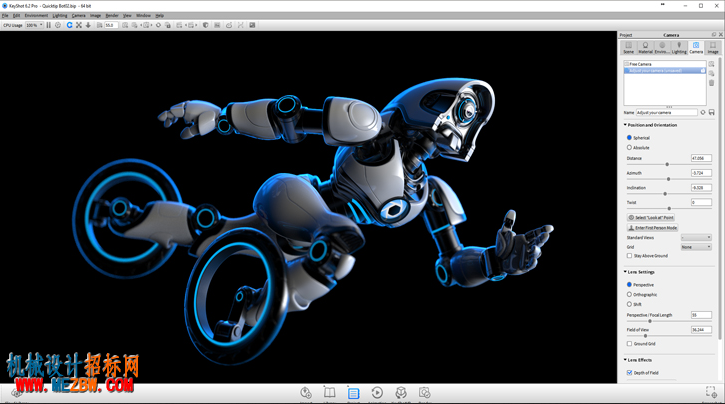Image resolution: width=725 pixels, height=404 pixels.
Task: Click the toolbar focal length field 55.0
Action: pos(111,25)
